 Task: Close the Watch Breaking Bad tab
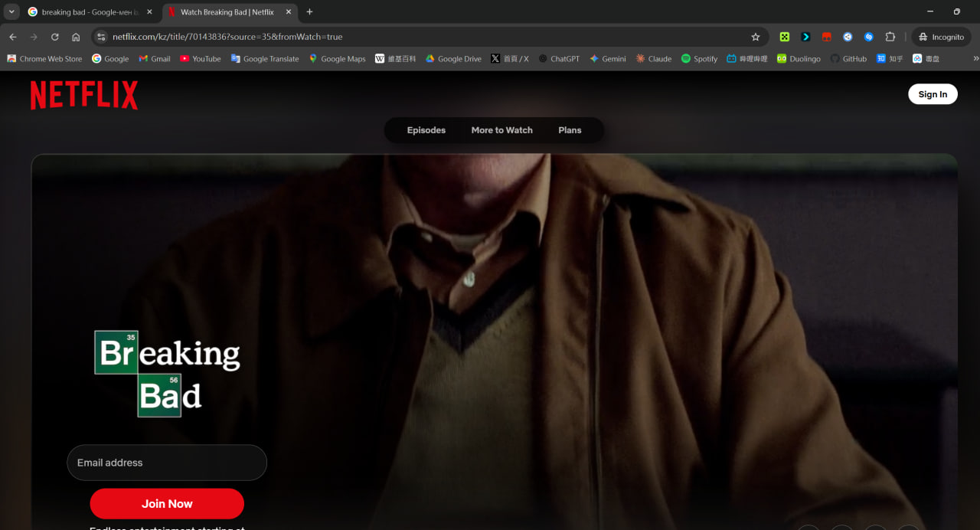(x=289, y=12)
